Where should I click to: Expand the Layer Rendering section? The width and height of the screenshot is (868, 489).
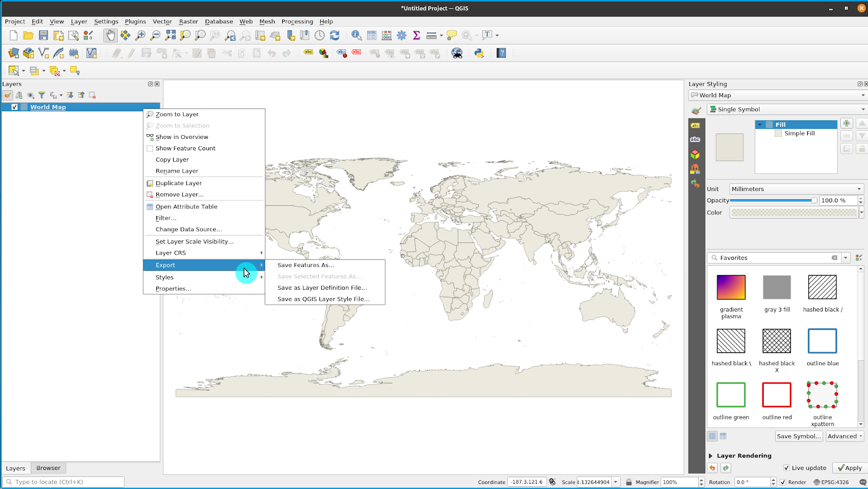click(711, 455)
